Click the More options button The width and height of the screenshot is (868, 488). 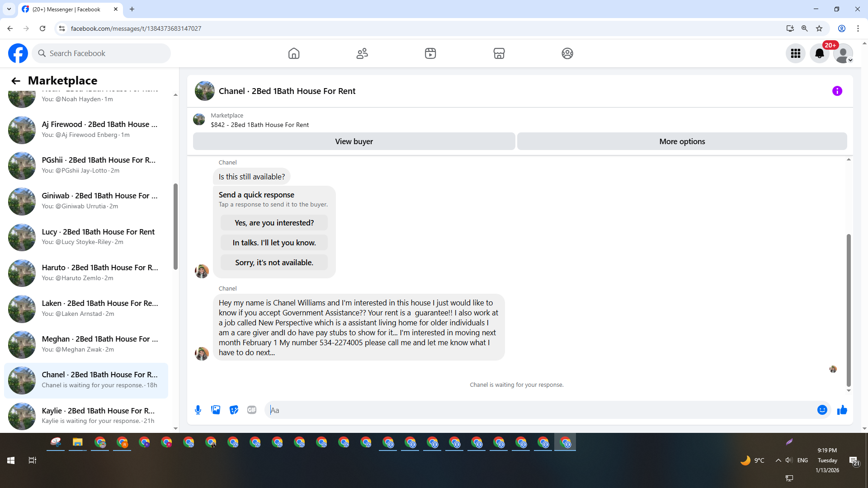pyautogui.click(x=682, y=141)
